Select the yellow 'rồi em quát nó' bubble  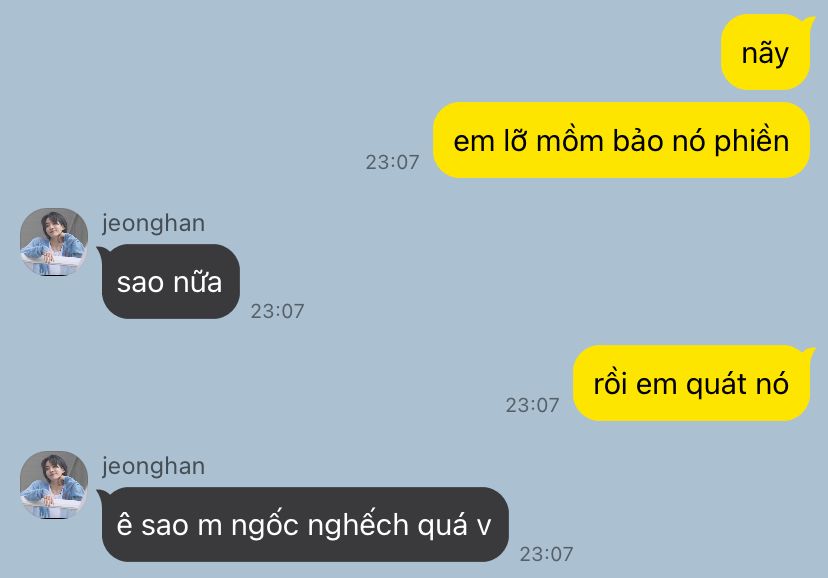(x=691, y=383)
